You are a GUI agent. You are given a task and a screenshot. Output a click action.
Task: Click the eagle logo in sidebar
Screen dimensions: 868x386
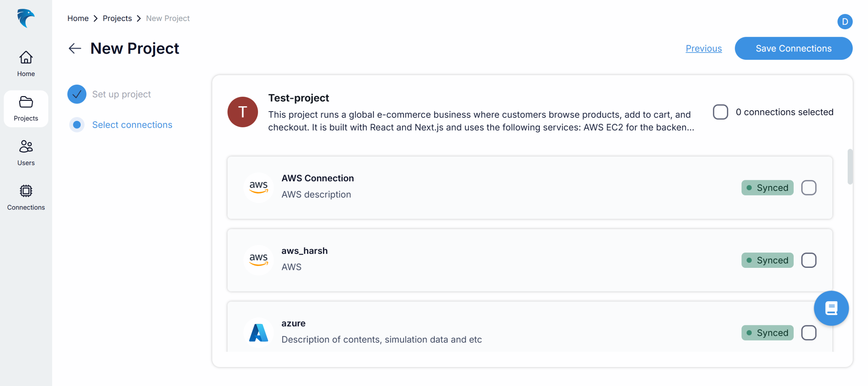point(26,18)
